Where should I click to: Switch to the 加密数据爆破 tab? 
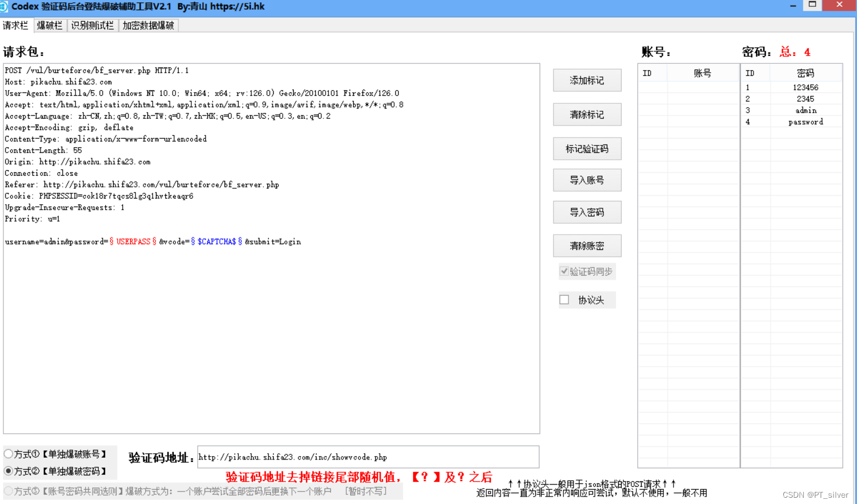[149, 26]
